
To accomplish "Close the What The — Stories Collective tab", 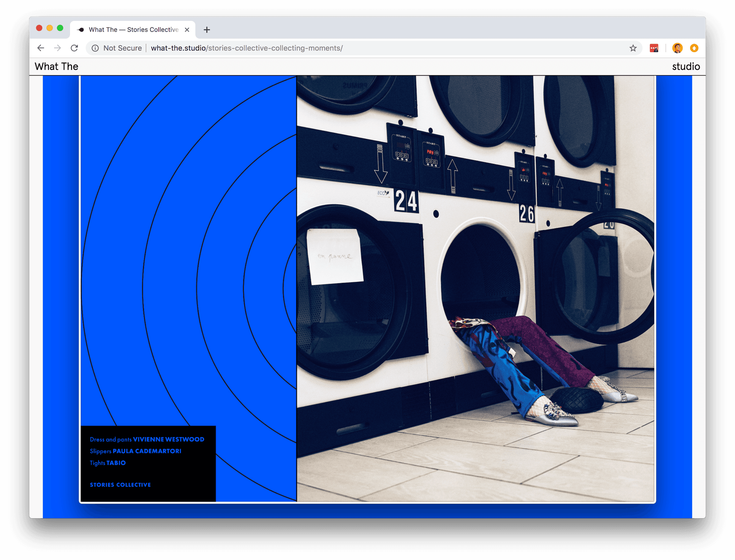I will click(x=187, y=30).
